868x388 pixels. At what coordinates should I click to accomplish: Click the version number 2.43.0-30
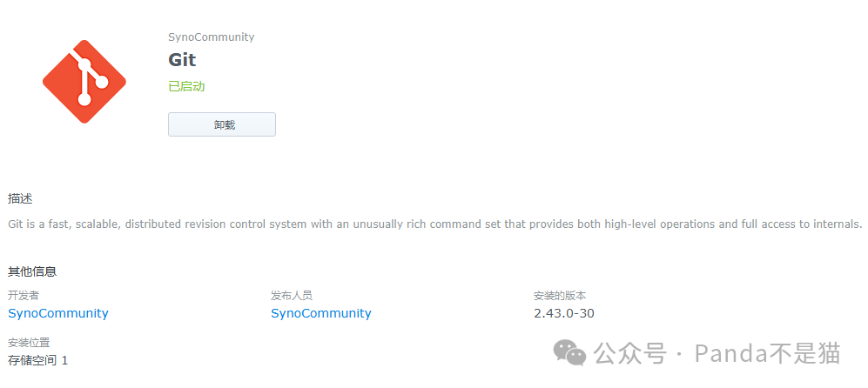pos(564,313)
